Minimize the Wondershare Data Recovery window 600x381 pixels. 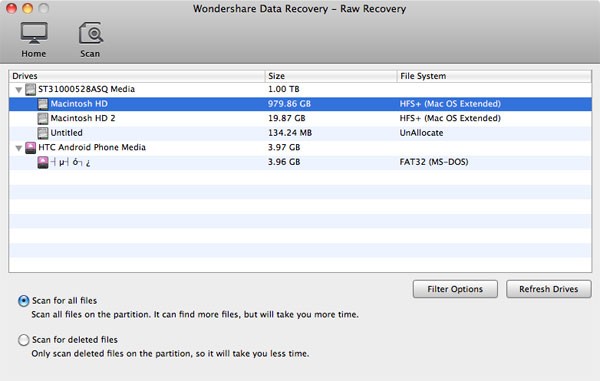(28, 8)
